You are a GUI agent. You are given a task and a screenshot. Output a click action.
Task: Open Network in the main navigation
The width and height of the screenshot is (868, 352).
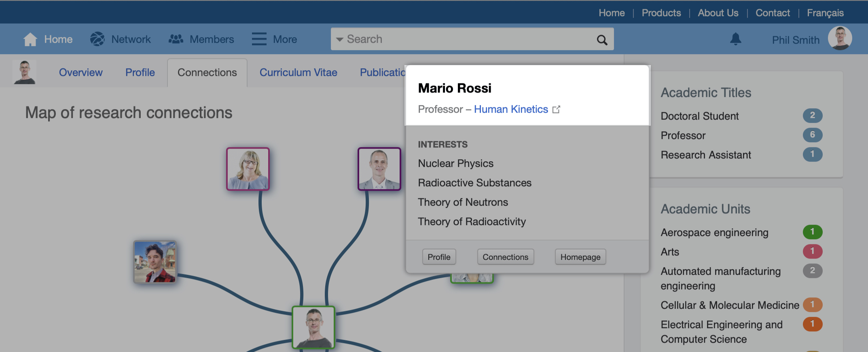131,39
